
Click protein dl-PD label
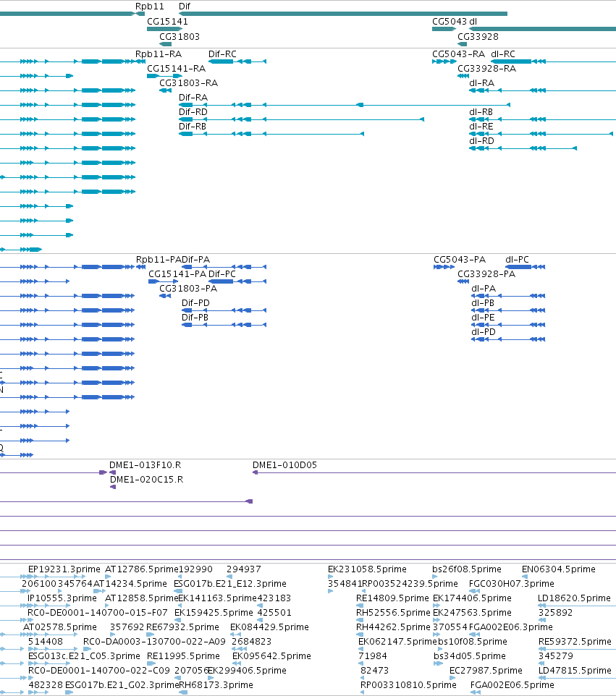pyautogui.click(x=484, y=331)
